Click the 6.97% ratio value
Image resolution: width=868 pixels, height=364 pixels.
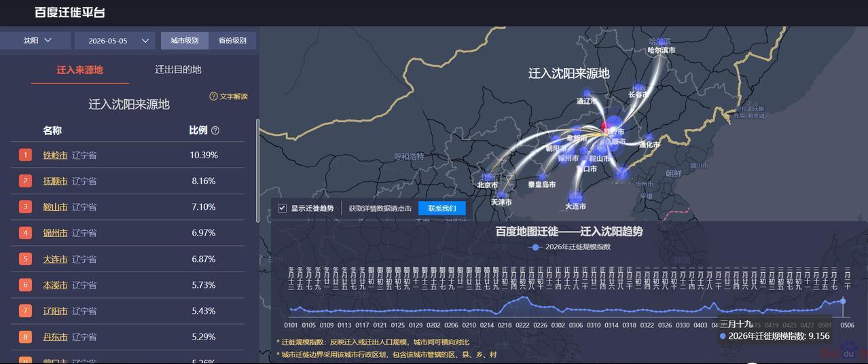(x=204, y=233)
